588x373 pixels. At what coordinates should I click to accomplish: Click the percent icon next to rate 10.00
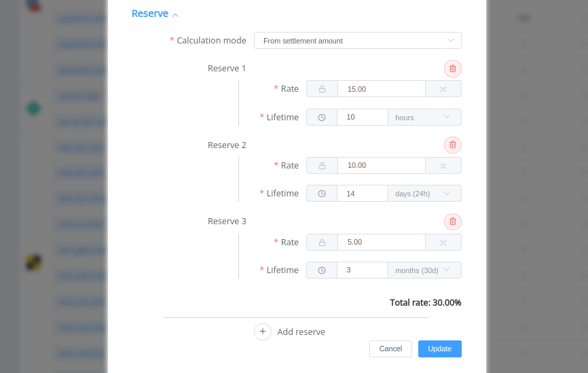click(x=443, y=166)
